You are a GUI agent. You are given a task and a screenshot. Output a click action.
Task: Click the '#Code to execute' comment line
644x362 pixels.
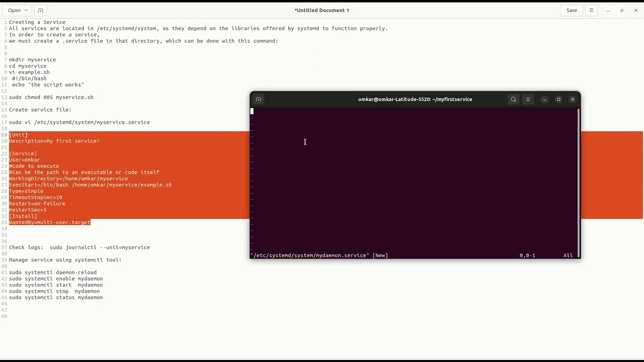click(34, 166)
